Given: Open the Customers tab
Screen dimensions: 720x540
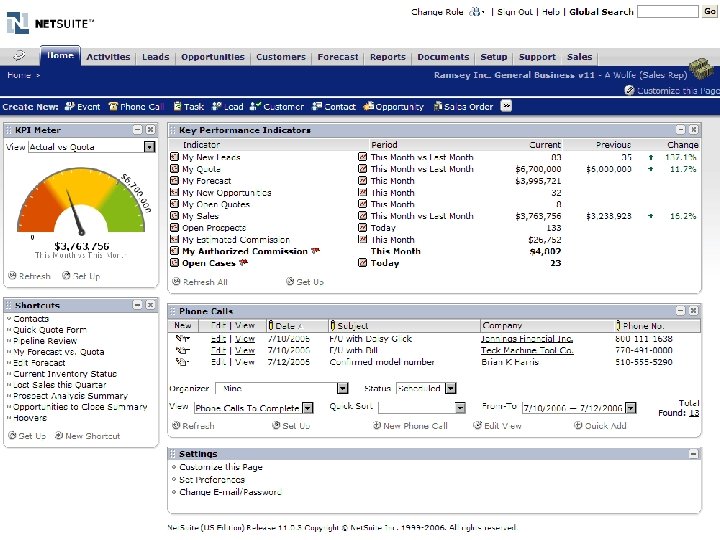Looking at the screenshot, I should tap(281, 57).
